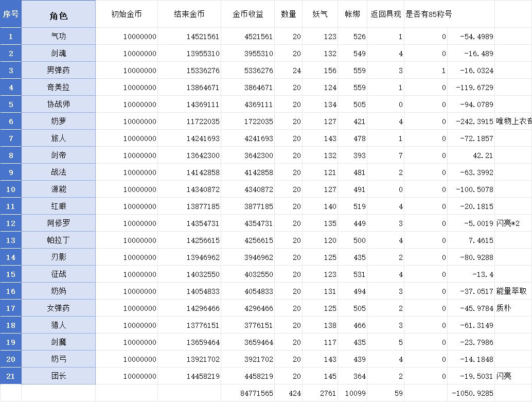Click the 妖气 value 156
The height and width of the screenshot is (402, 532).
coord(330,71)
